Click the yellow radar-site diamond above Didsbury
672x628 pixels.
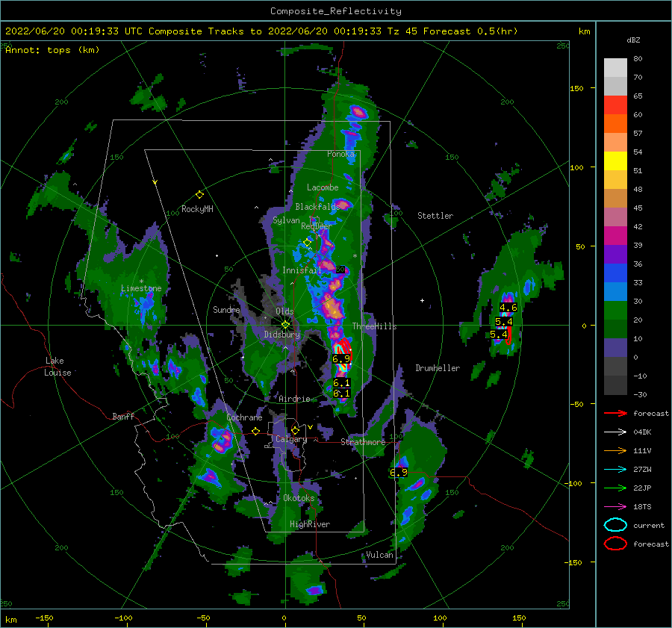285,325
